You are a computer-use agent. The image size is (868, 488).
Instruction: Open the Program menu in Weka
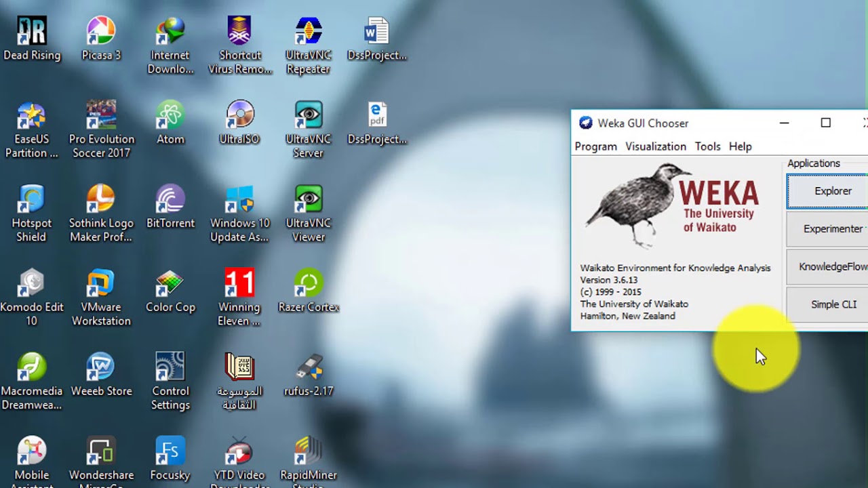click(x=596, y=146)
